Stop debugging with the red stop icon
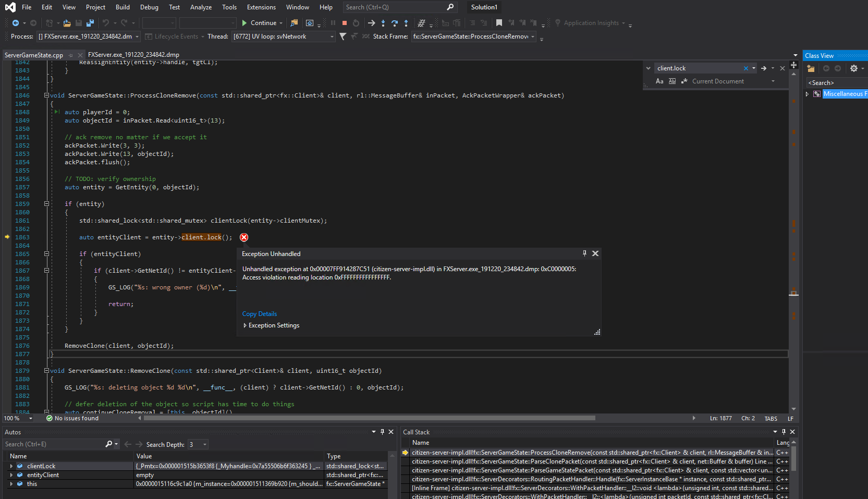868x499 pixels. (344, 23)
